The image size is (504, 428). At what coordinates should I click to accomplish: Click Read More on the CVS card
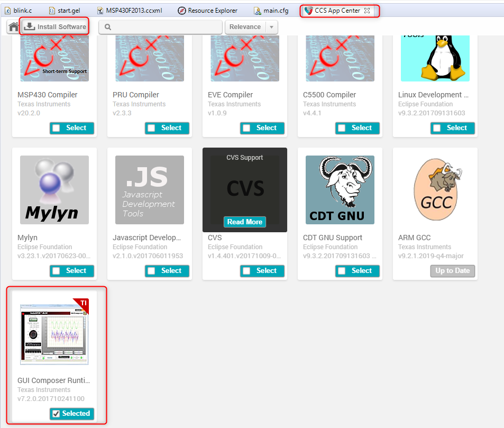245,222
